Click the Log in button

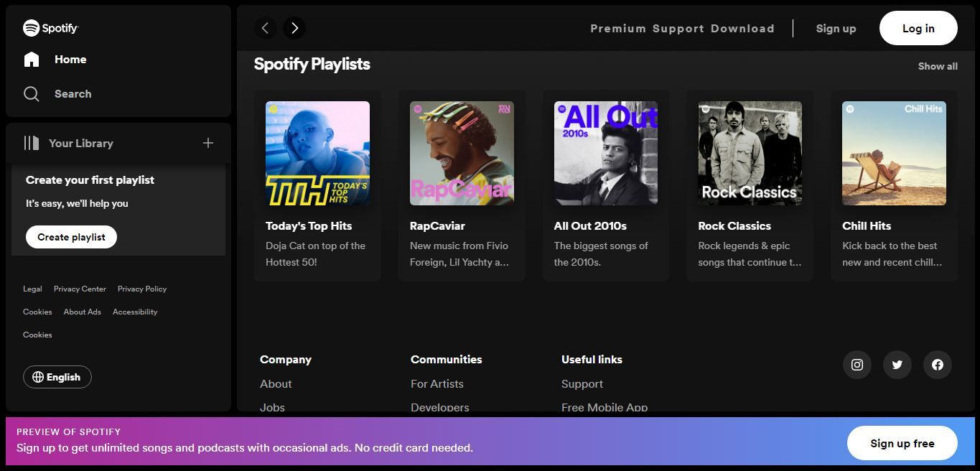pos(918,29)
